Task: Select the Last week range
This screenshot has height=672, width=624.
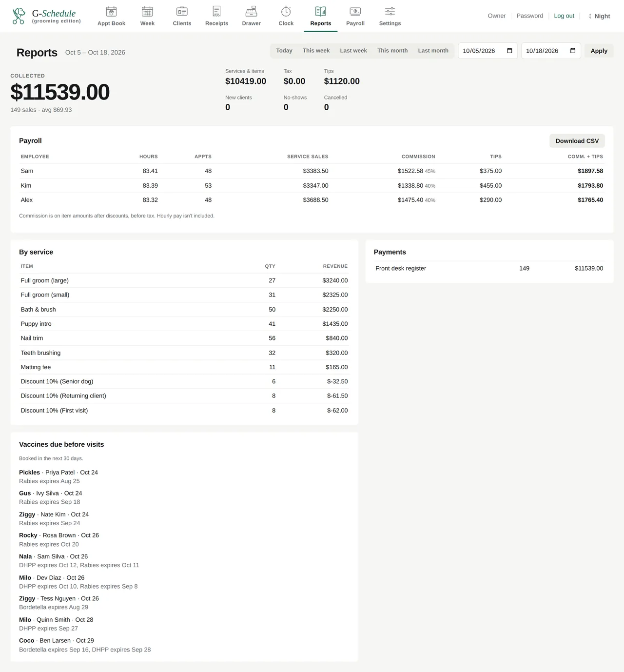Action: (x=353, y=51)
